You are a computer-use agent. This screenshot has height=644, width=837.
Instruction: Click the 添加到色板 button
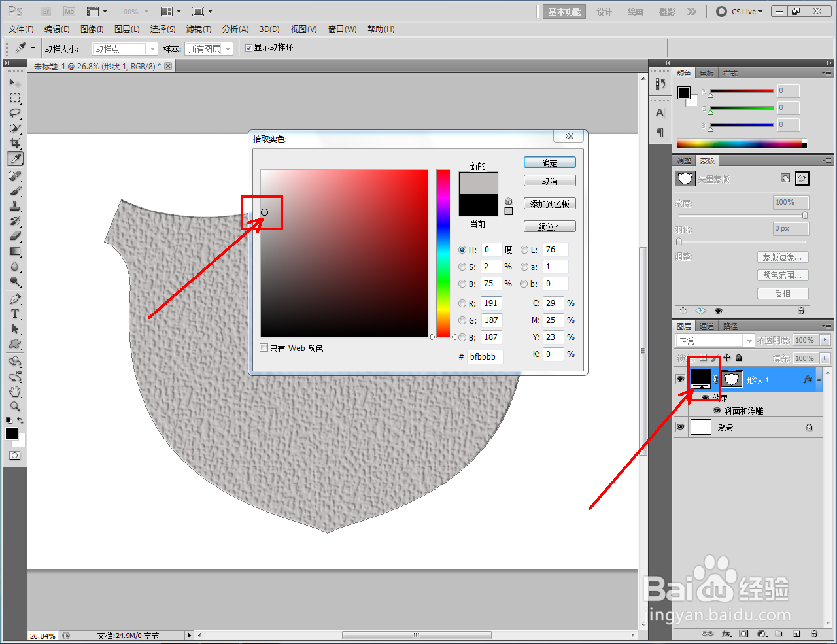(550, 204)
